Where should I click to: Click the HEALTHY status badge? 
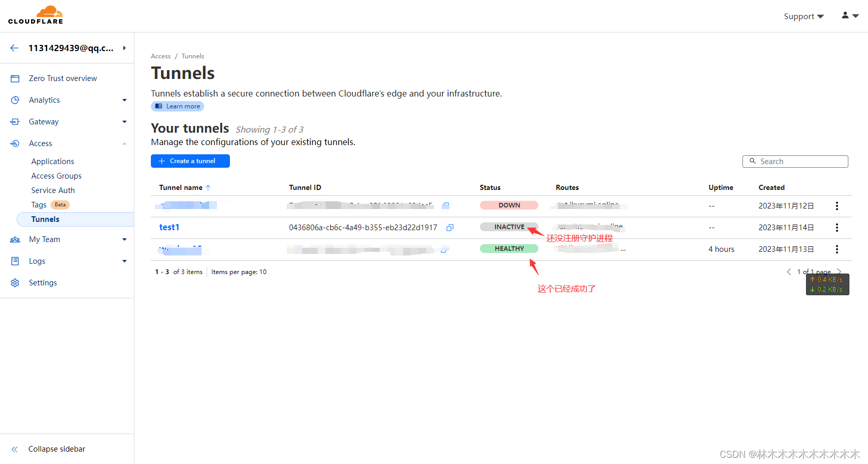click(x=509, y=249)
